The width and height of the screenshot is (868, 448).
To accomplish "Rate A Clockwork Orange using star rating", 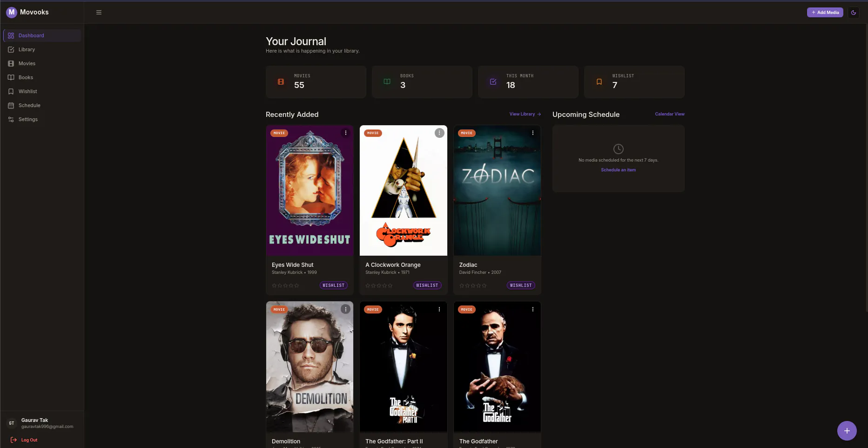I will (379, 285).
